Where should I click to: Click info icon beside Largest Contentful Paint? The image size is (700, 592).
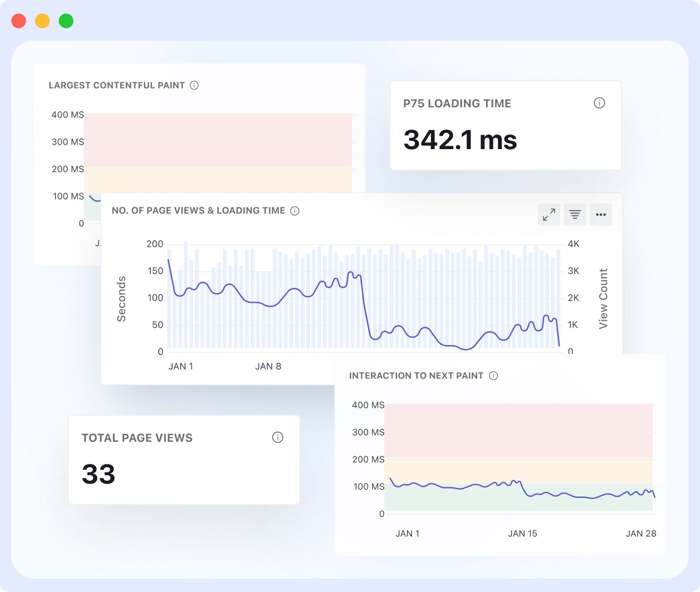pyautogui.click(x=194, y=85)
